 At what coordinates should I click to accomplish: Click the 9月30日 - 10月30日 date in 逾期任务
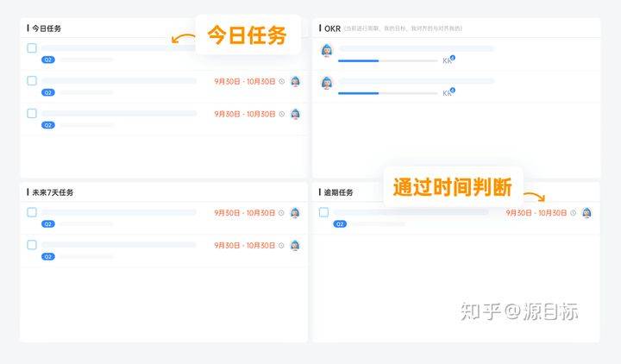[x=536, y=213]
